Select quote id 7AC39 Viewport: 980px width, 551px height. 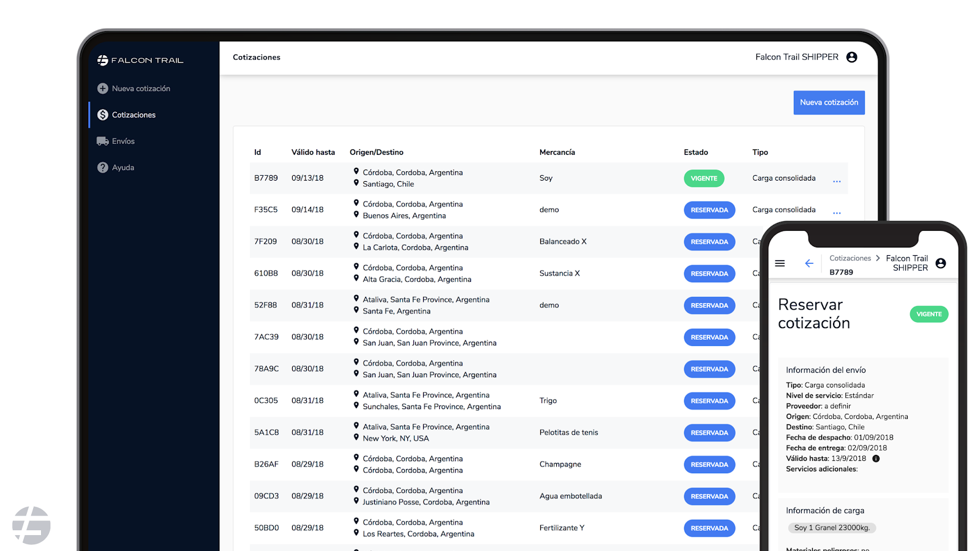[x=266, y=337]
